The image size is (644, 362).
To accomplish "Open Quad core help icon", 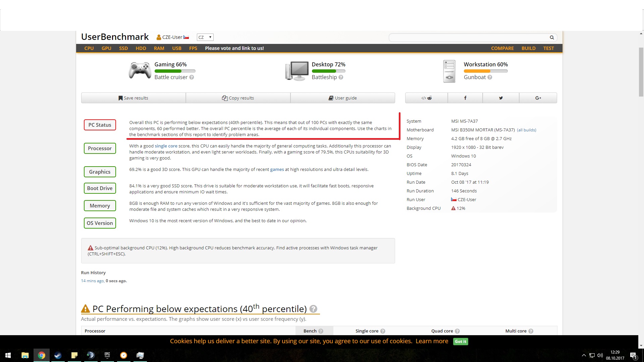I will point(457,331).
